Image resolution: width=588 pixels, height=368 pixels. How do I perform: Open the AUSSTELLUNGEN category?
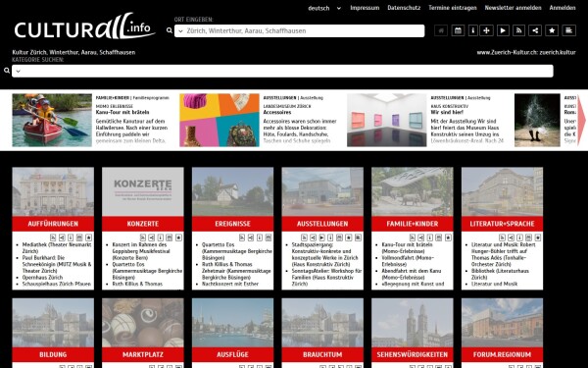[x=322, y=224]
